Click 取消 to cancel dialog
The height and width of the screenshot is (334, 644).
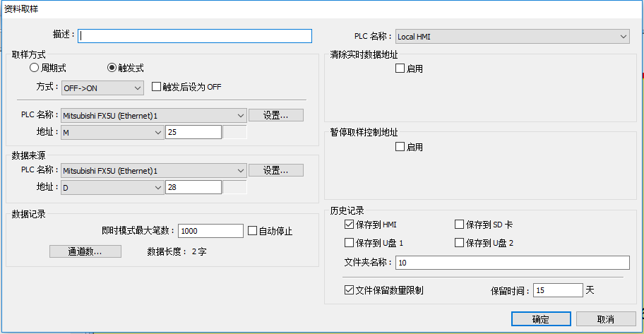[605, 319]
